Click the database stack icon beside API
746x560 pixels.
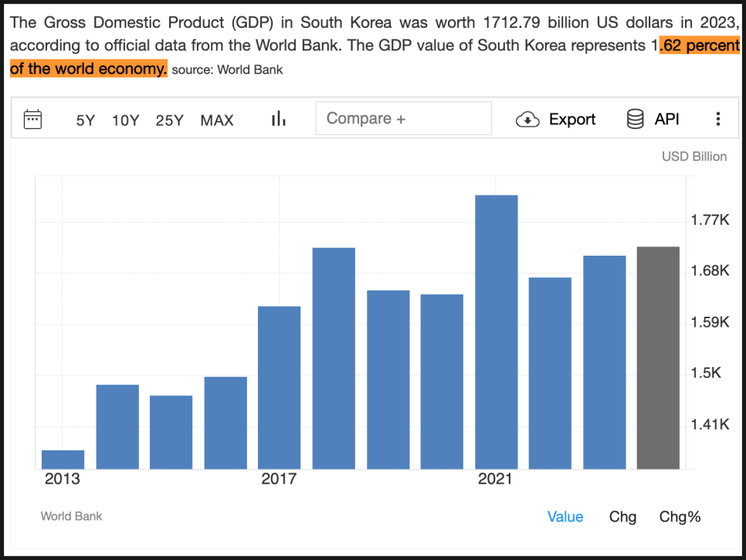pyautogui.click(x=635, y=119)
